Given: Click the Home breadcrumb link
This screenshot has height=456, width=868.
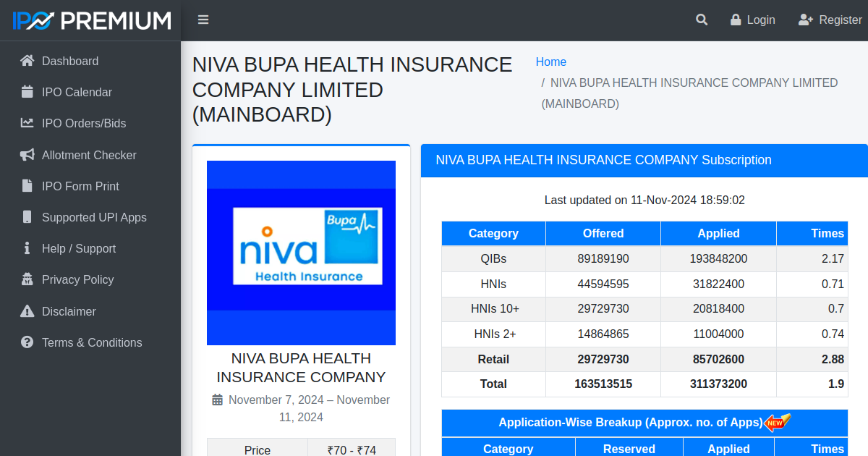Looking at the screenshot, I should click(x=551, y=62).
